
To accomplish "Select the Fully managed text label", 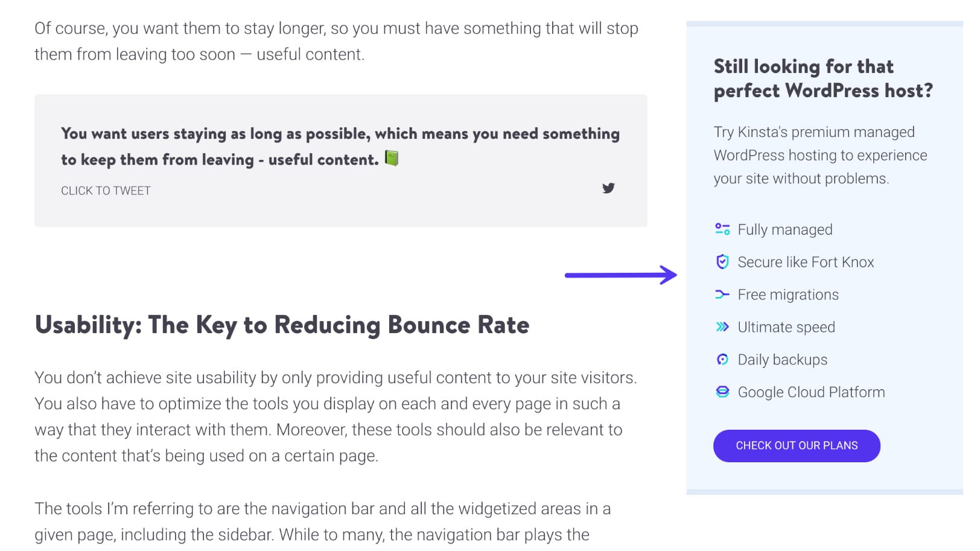I will pyautogui.click(x=784, y=229).
